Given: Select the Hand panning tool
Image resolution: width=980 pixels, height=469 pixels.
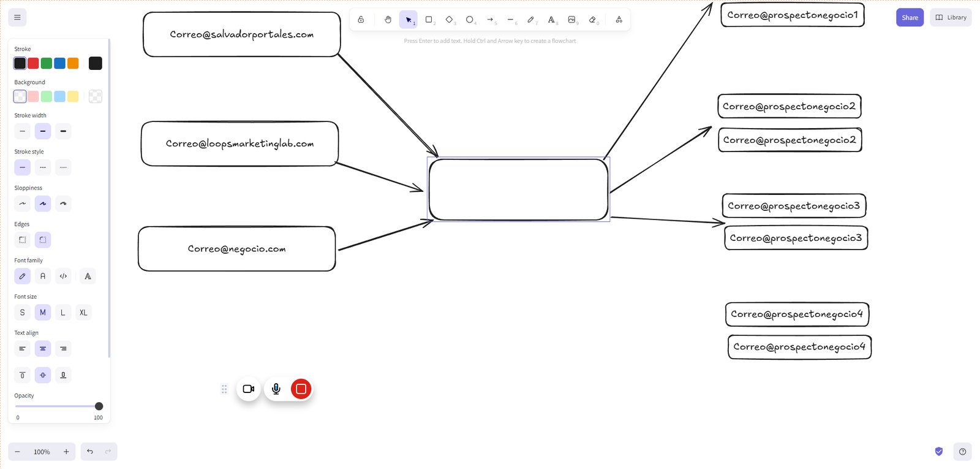Looking at the screenshot, I should pos(388,20).
